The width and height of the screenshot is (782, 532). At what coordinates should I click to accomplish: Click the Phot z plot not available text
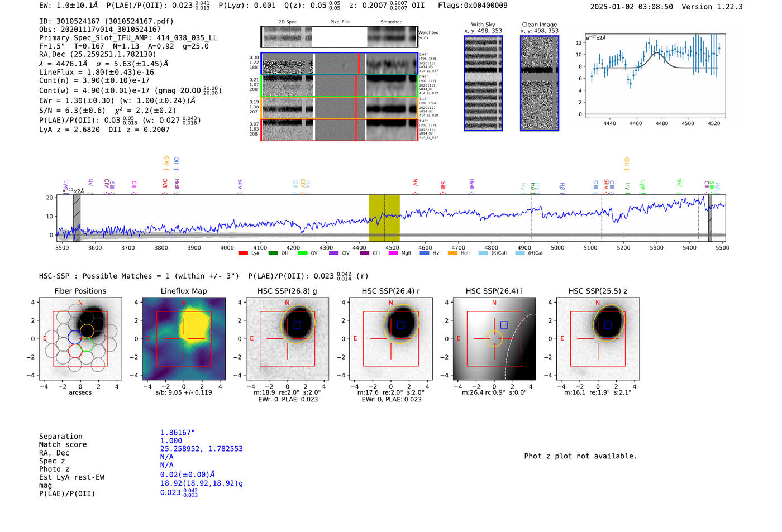point(580,456)
